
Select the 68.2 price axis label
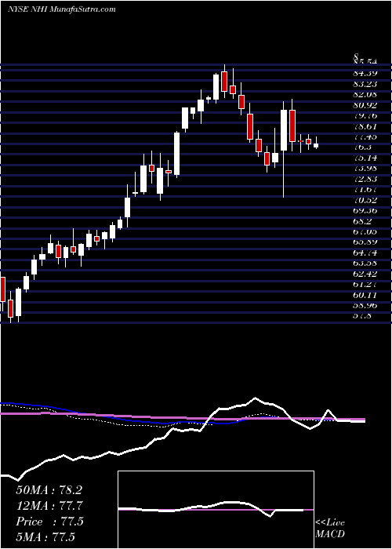[362, 221]
